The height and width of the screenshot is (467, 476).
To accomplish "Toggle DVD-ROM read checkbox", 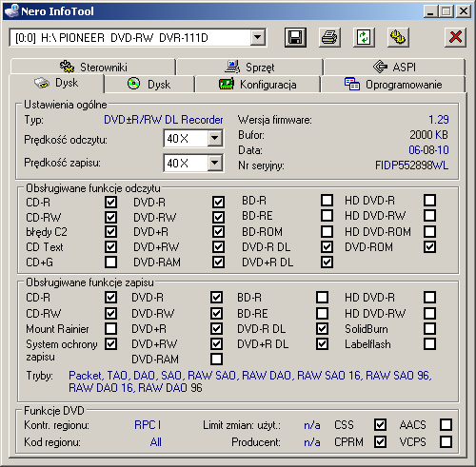I will tap(429, 247).
